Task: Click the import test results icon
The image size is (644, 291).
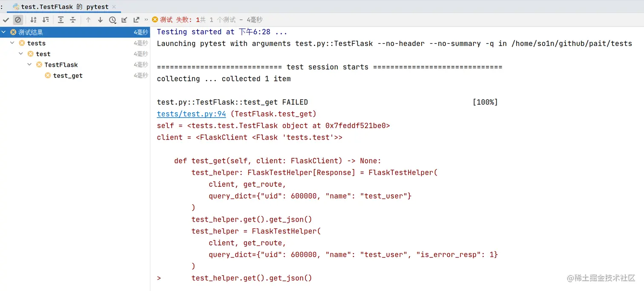Action: (x=124, y=20)
